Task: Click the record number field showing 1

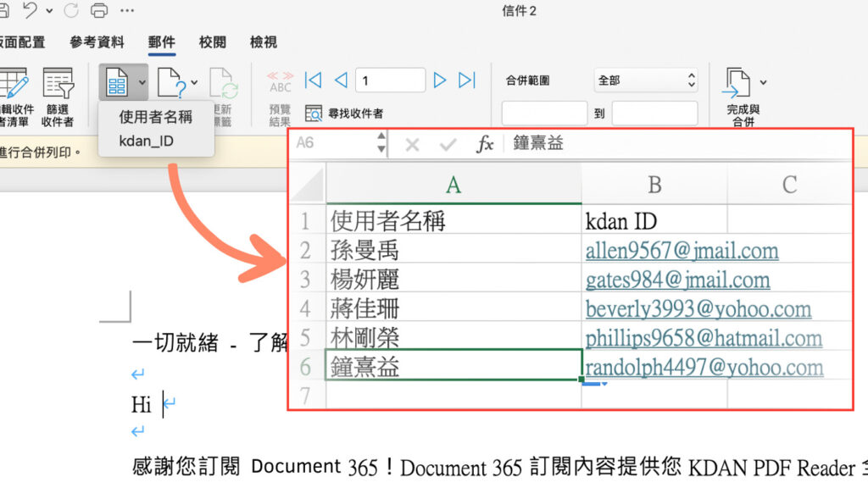Action: click(390, 79)
